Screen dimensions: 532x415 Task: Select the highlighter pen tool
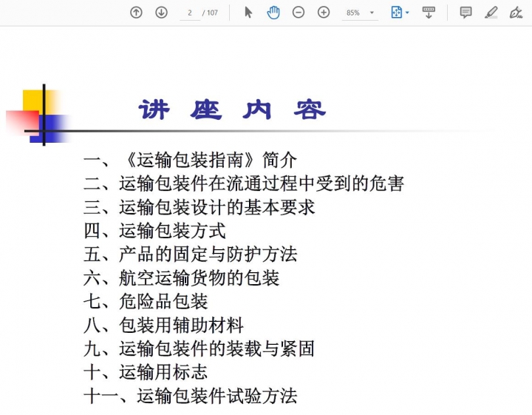coord(491,13)
